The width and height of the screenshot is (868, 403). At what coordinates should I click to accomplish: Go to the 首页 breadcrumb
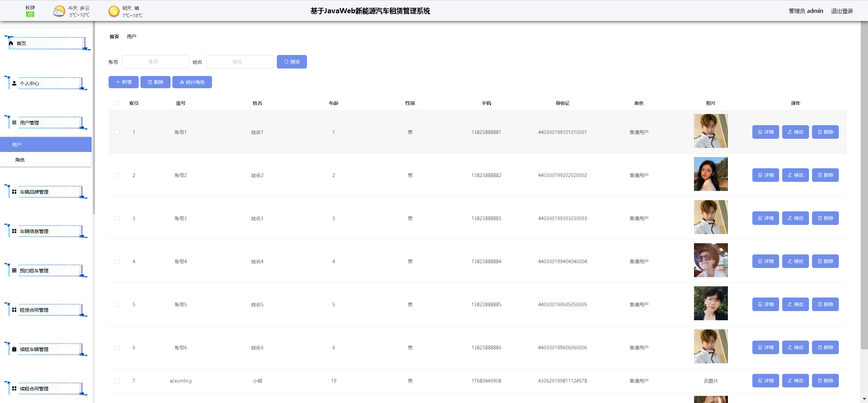click(x=114, y=37)
